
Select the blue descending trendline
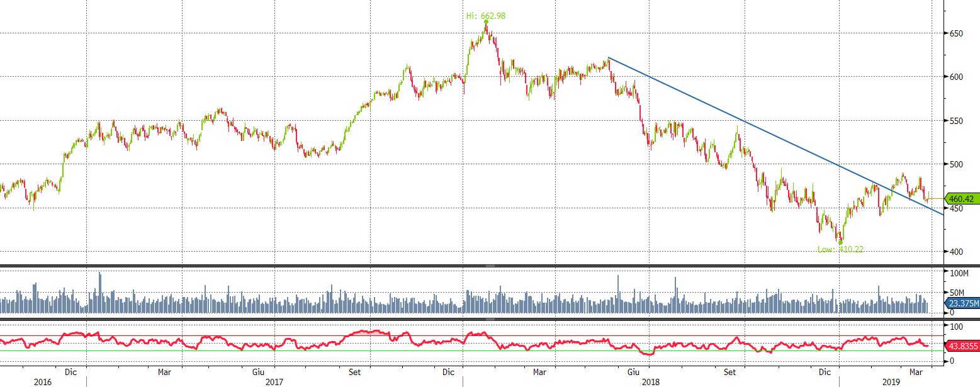(774, 136)
